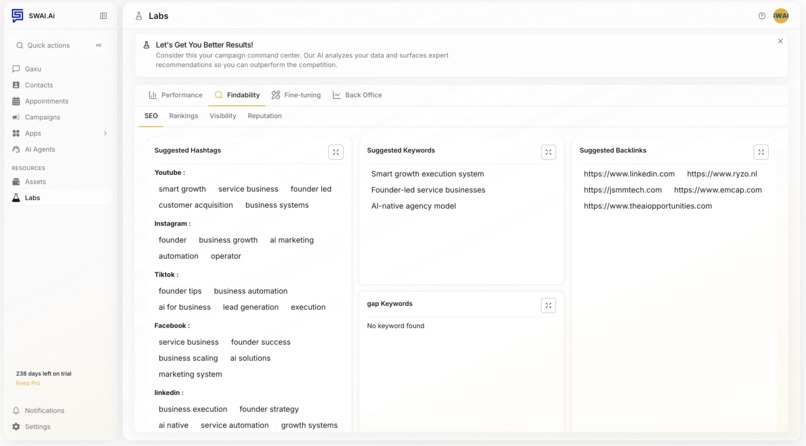Image resolution: width=806 pixels, height=446 pixels.
Task: Click the 'ai for business' hashtag
Action: 185,307
